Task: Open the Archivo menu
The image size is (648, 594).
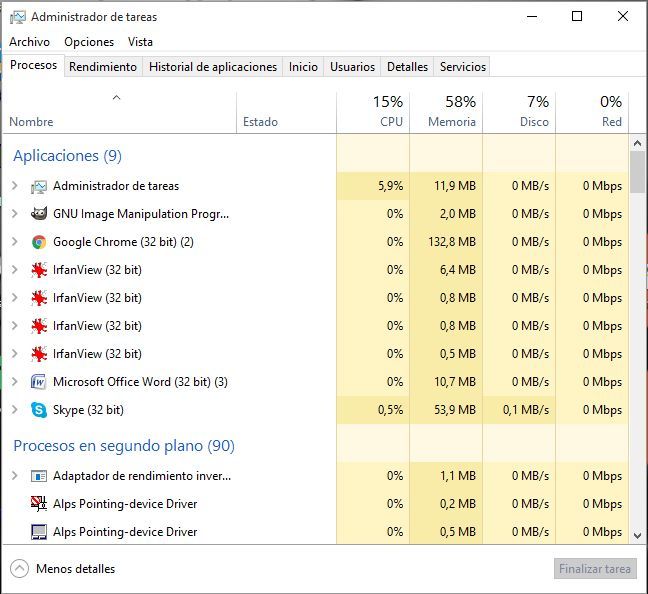Action: click(x=29, y=42)
